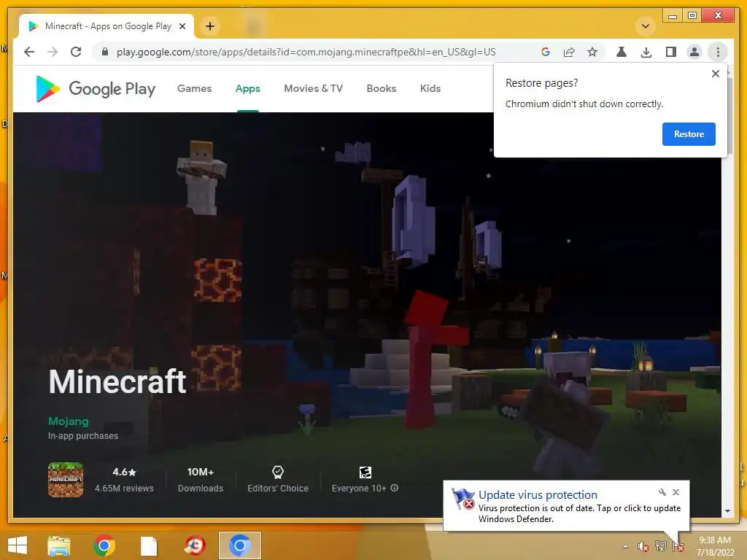Open the red swirl taskbar app
Screen dimensions: 747x560
tap(194, 545)
